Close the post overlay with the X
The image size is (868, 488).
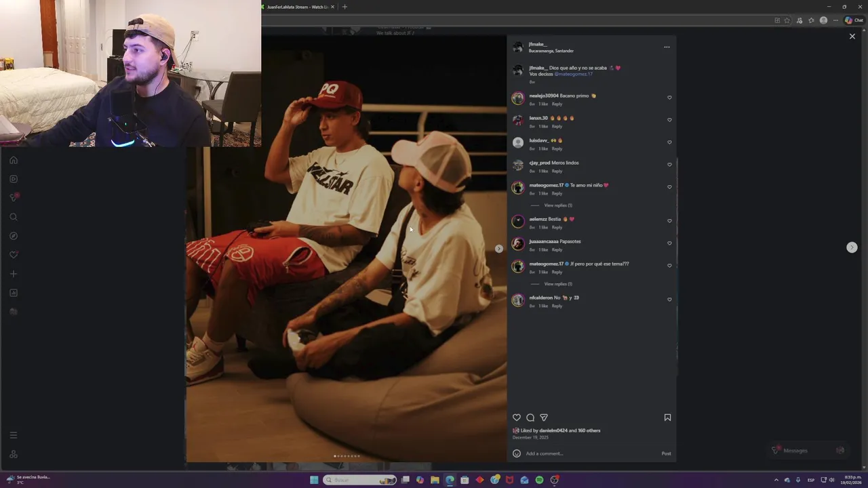(x=852, y=37)
